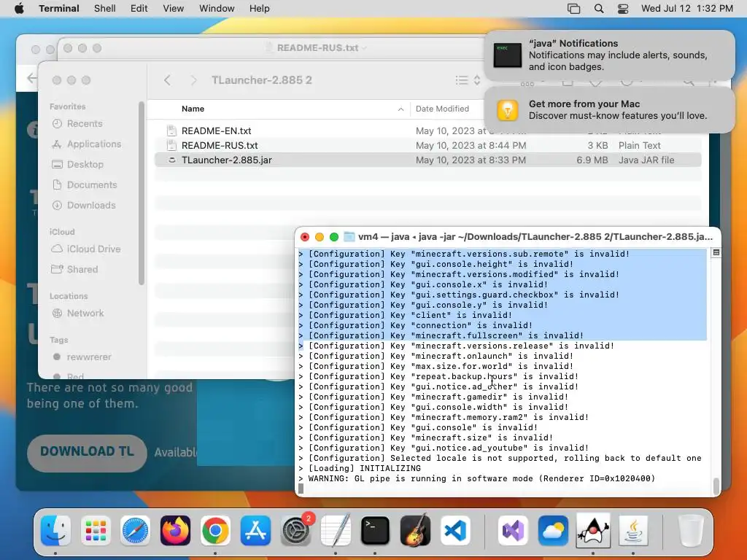Change Finder view with list view selector
Viewport: 747px width, 560px height.
[x=468, y=80]
